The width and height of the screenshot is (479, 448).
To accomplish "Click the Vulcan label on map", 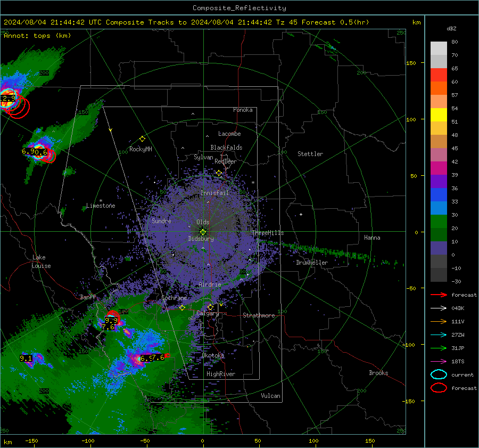I will [270, 396].
